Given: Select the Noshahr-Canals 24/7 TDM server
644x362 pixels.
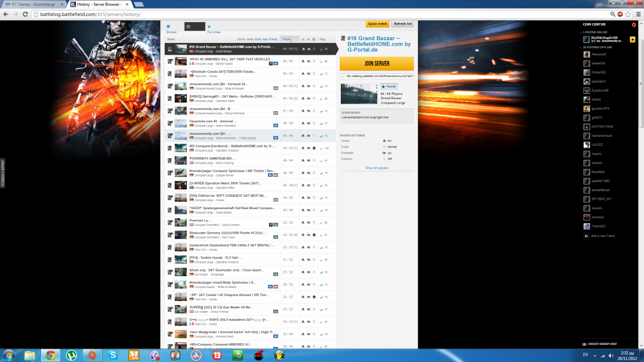Looking at the screenshot, I should click(251, 73).
